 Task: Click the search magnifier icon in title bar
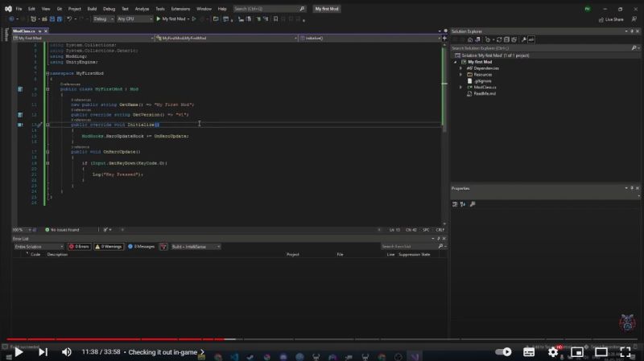pyautogui.click(x=303, y=9)
